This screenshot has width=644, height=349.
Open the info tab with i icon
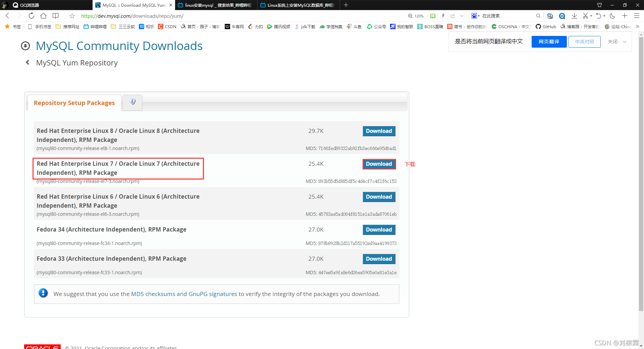pyautogui.click(x=132, y=102)
